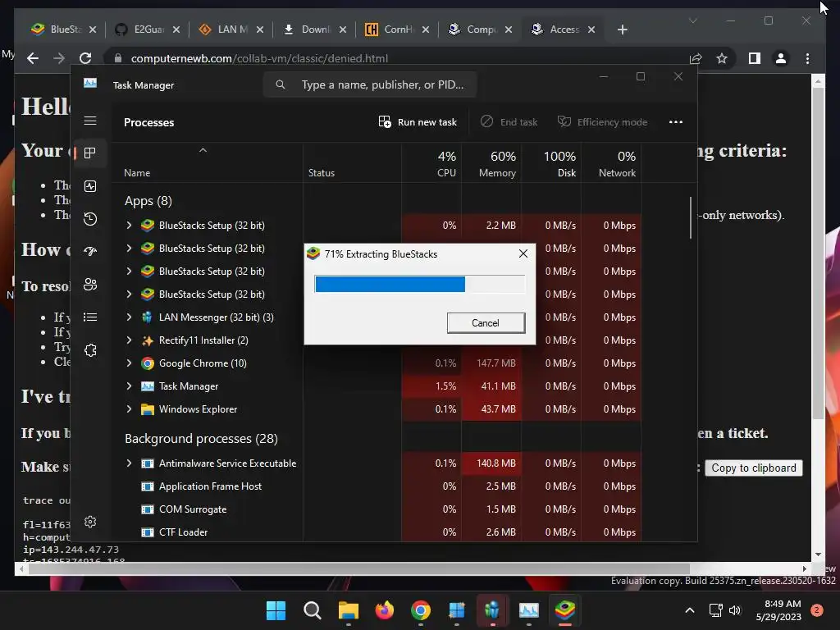Open File Explorer from taskbar
This screenshot has width=840, height=630.
coord(348,610)
